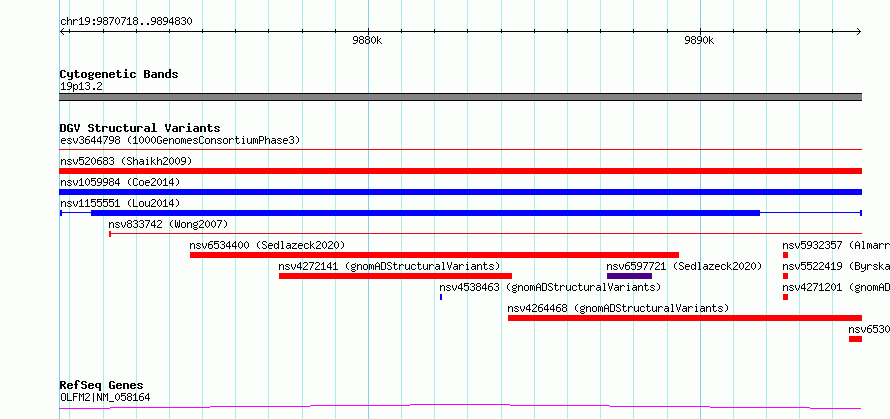Click the nsv1155551 Lou2014 blue bar

coord(425,213)
